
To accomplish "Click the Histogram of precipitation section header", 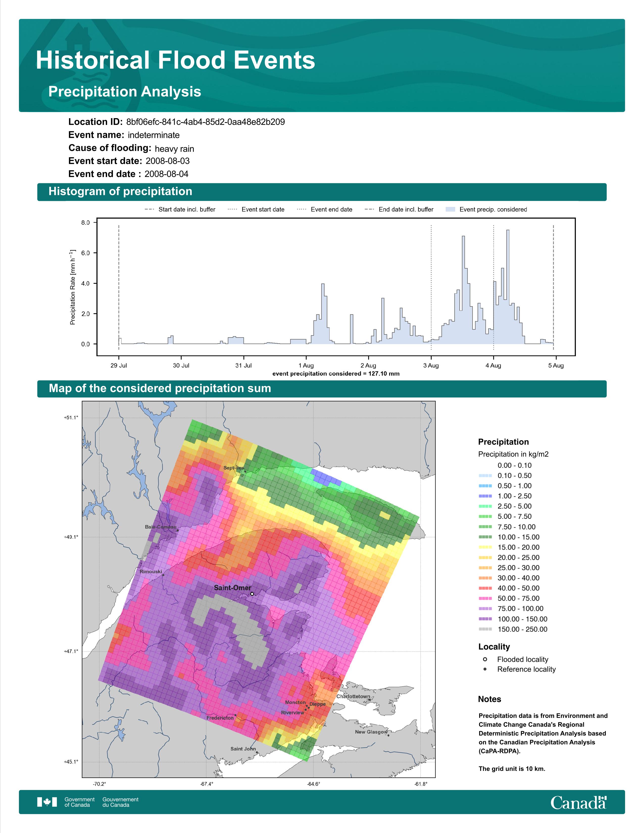I will pos(120,192).
